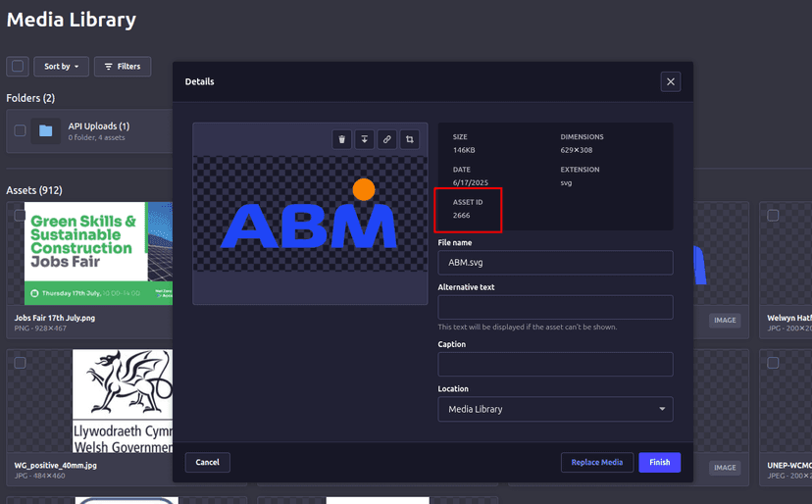
Task: Start cropping with the crop icon
Action: tap(410, 139)
